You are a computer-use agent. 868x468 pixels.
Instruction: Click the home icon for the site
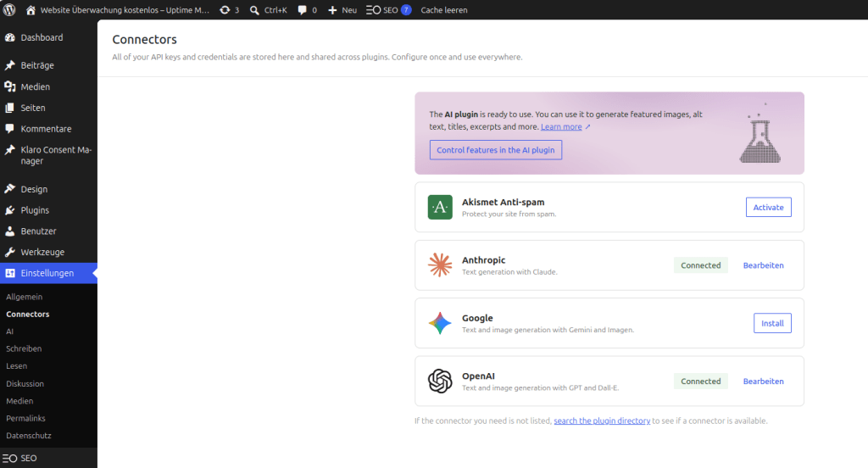[x=31, y=10]
